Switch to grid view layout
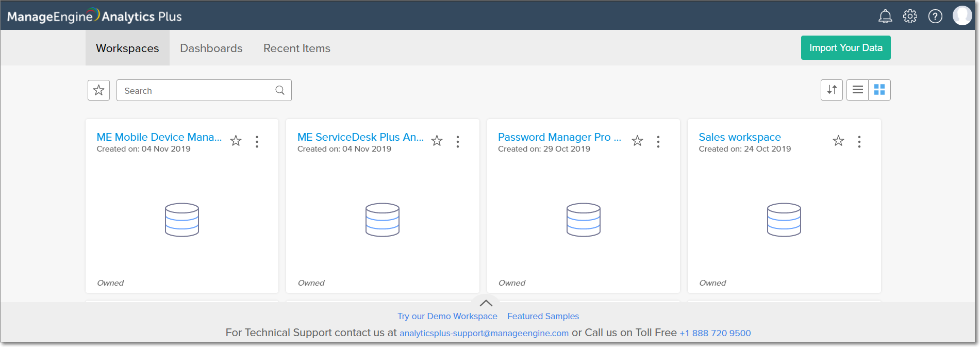Viewport: 980px width, 347px height. click(x=879, y=90)
